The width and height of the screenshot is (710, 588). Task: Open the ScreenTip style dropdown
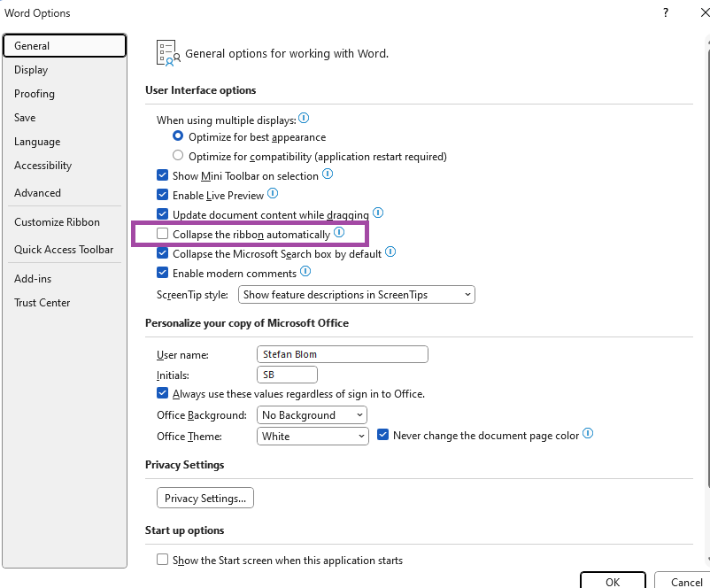coord(357,295)
